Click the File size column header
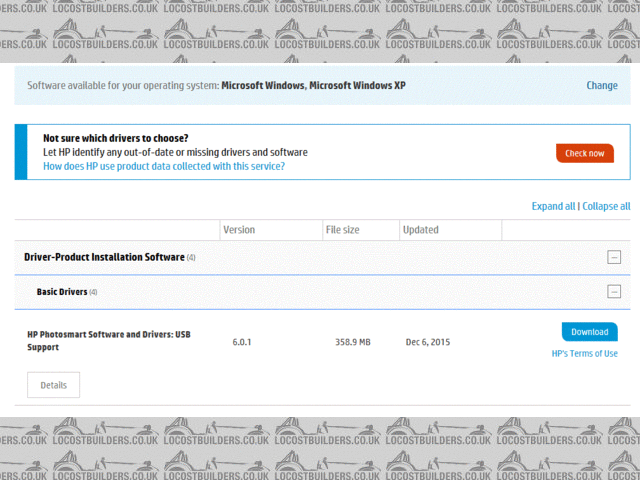640x480 pixels. [342, 230]
